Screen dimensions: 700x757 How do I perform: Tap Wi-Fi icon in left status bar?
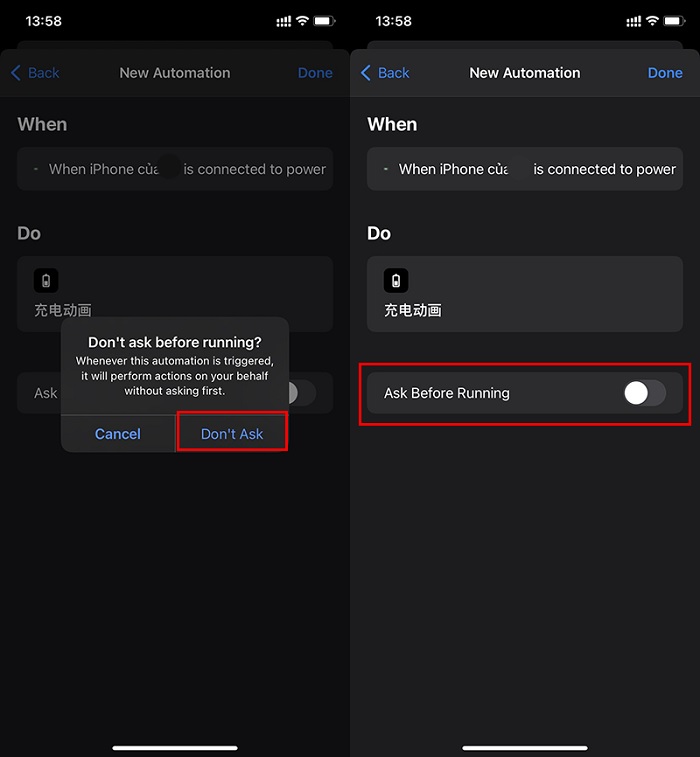pos(302,21)
